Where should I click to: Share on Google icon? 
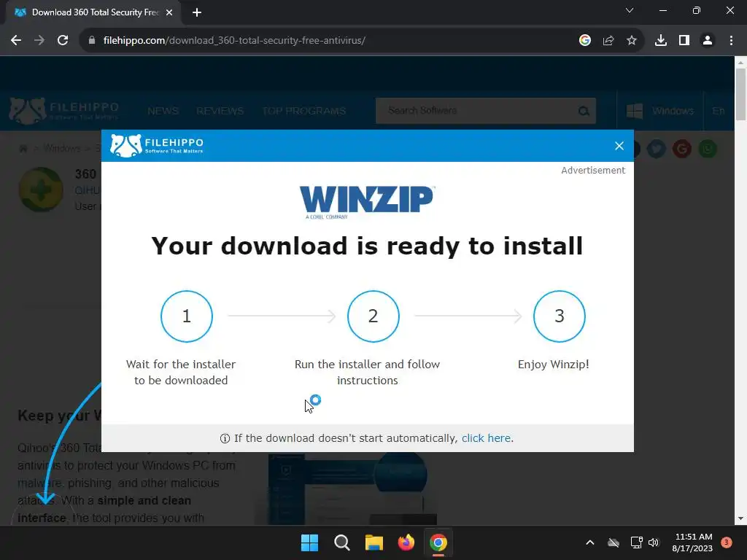682,149
